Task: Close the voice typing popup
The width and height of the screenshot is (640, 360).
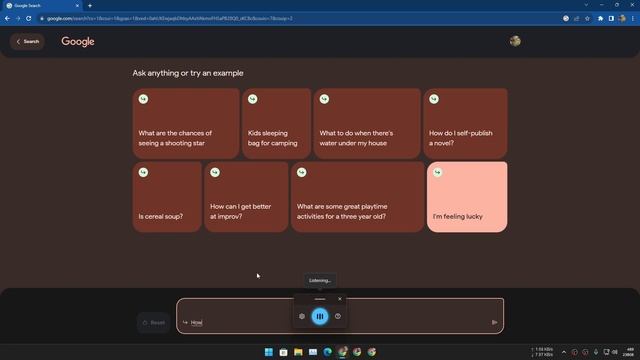Action: pos(340,299)
